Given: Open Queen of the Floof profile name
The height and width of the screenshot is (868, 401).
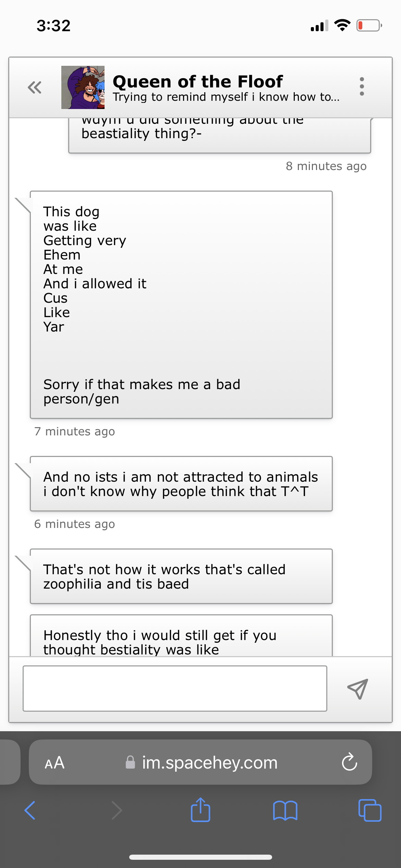Looking at the screenshot, I should 198,82.
